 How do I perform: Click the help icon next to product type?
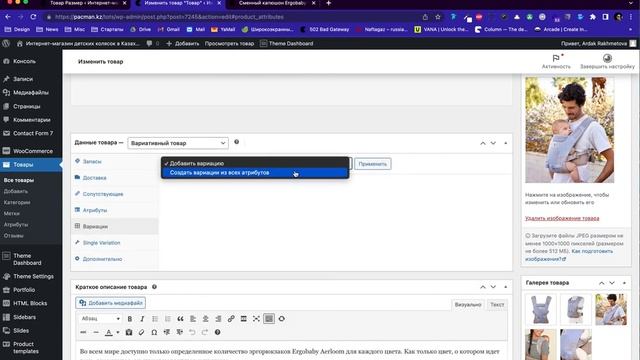(x=236, y=142)
